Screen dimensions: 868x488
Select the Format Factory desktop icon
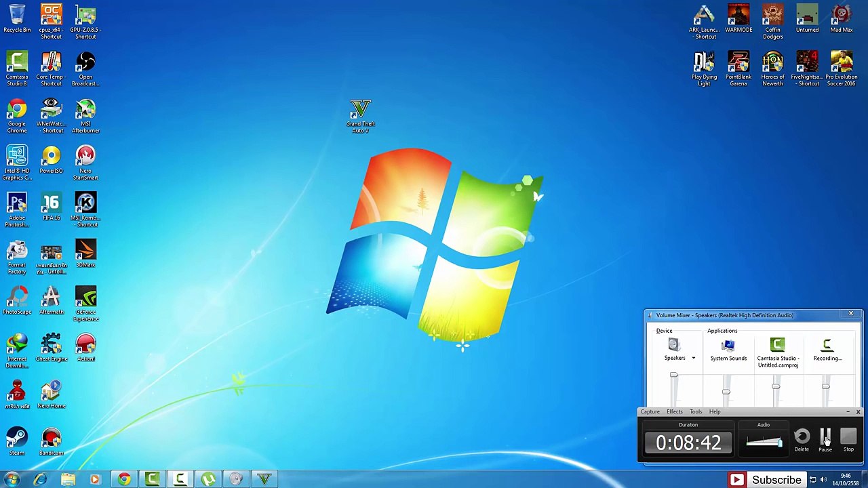[17, 258]
